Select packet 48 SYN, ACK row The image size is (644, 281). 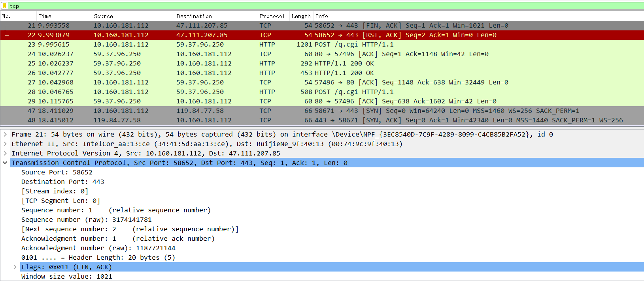point(322,120)
